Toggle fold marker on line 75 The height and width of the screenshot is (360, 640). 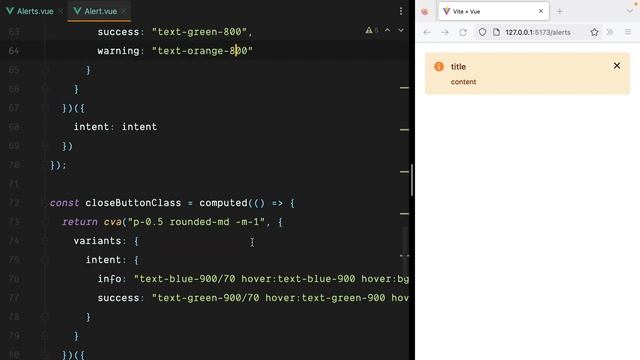point(45,260)
